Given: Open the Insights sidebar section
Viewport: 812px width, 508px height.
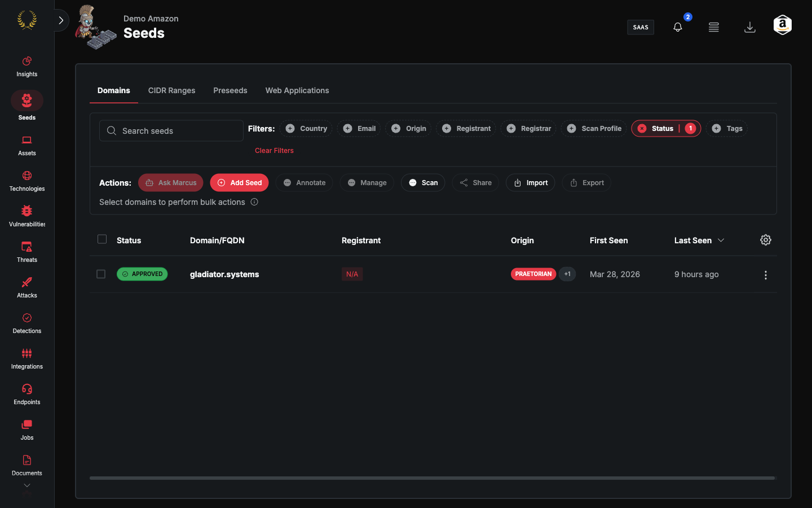Looking at the screenshot, I should click(27, 67).
